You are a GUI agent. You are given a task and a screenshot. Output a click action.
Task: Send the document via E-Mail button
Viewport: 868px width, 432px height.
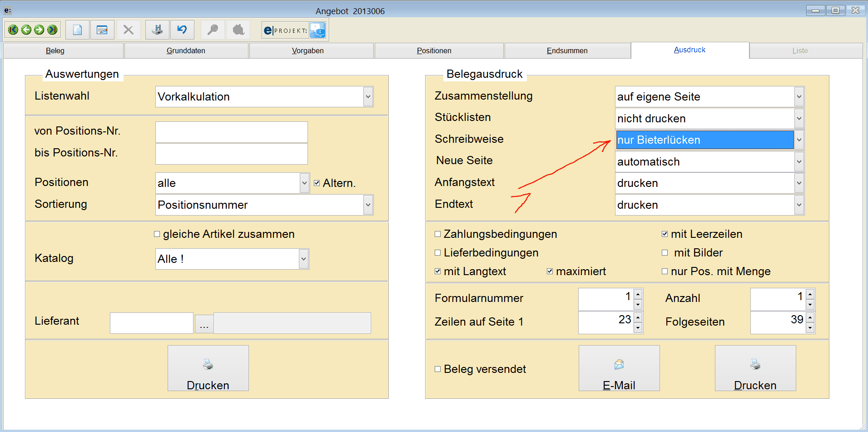coord(619,368)
